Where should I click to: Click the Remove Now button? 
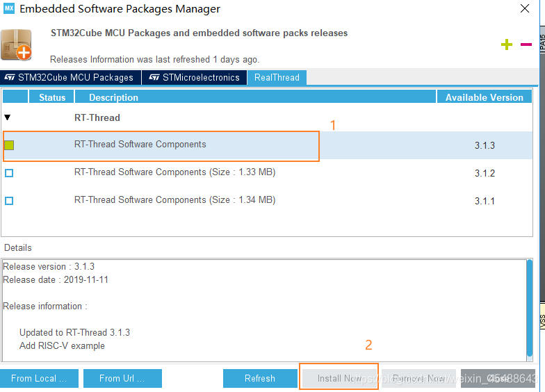418,378
